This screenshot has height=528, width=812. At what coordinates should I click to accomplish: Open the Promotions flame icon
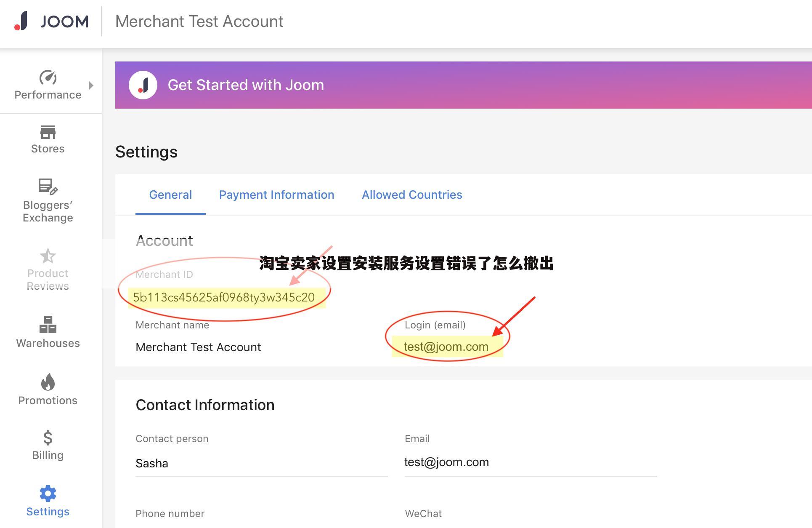click(48, 382)
